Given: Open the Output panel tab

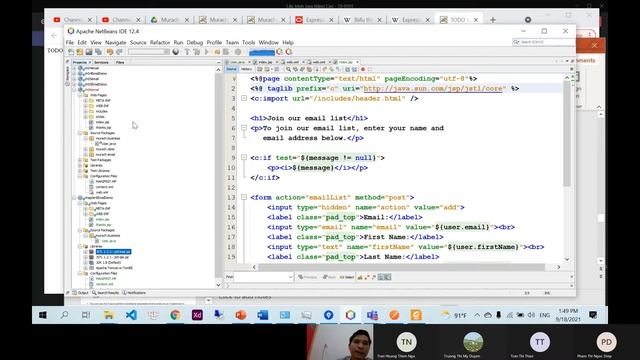Looking at the screenshot, I should pos(80,293).
